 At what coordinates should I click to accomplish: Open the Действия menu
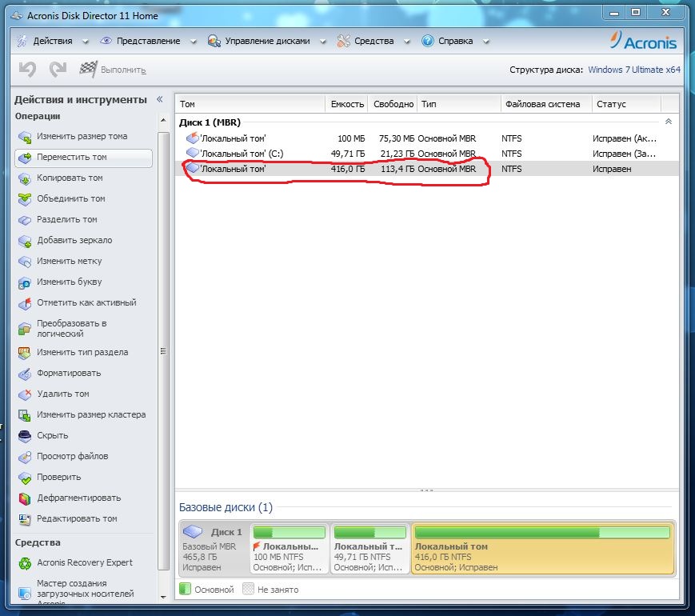point(53,42)
